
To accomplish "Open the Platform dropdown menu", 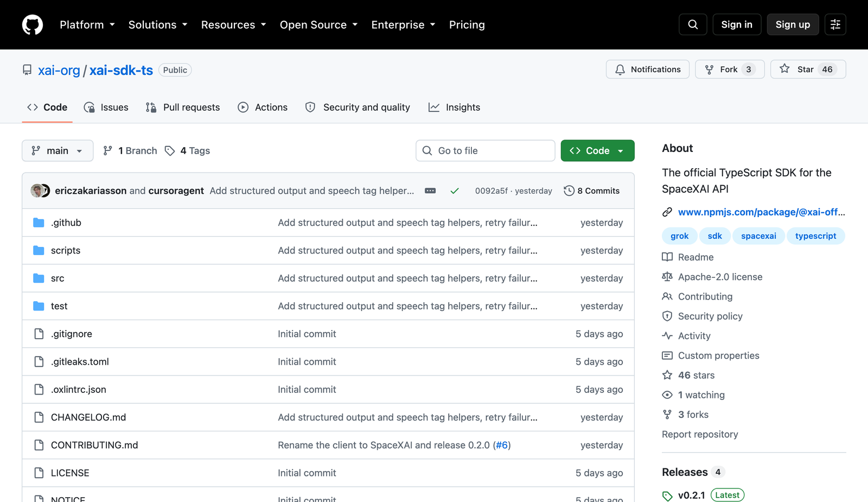I will [x=87, y=25].
